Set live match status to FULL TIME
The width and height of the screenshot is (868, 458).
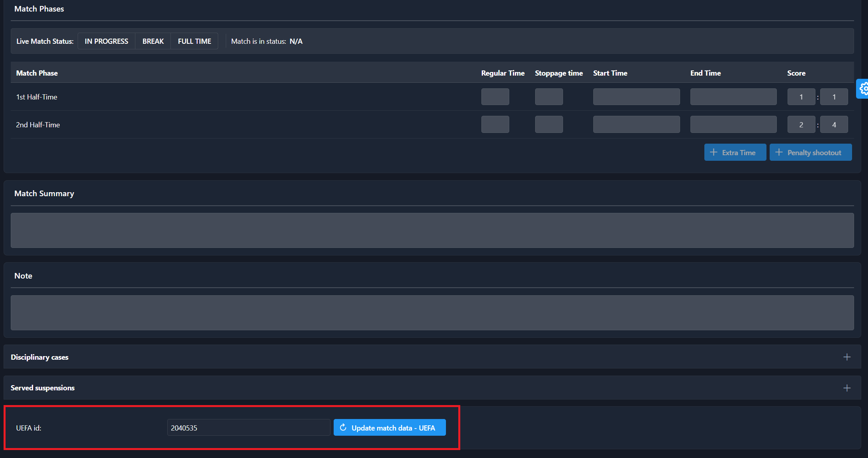(194, 41)
